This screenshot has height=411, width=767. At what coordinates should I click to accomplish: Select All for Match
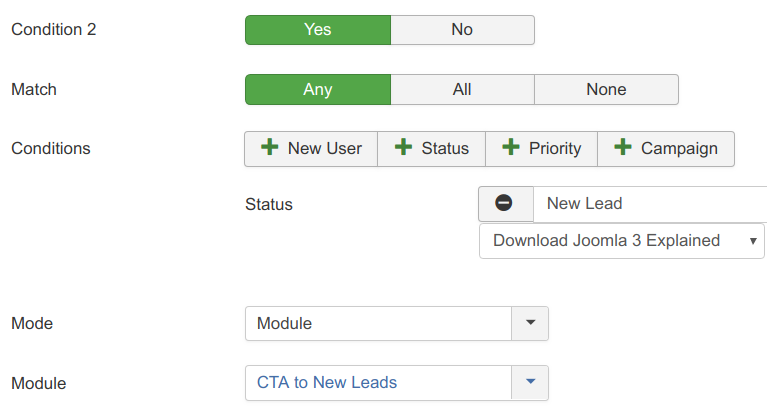[x=462, y=90]
